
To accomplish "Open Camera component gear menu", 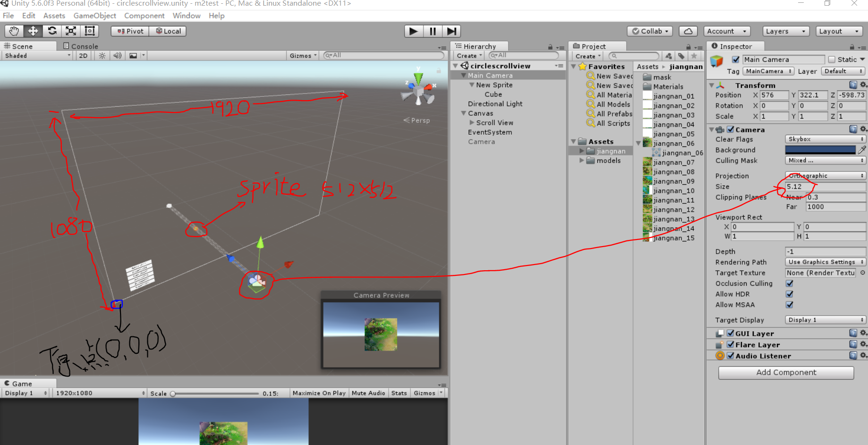I will click(x=863, y=129).
